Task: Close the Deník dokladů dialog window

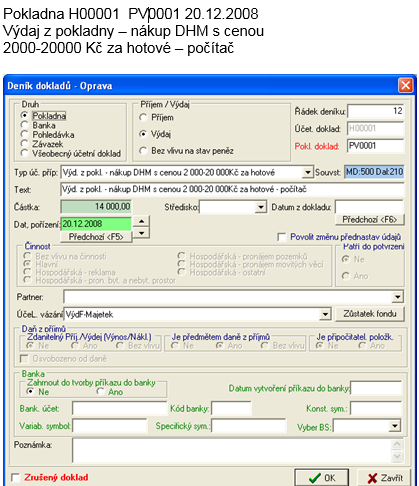Action: click(405, 85)
